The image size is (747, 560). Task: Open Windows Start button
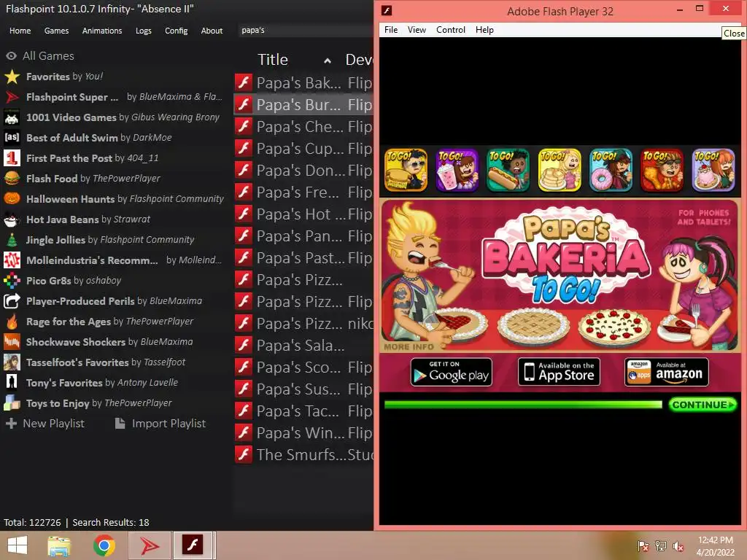pyautogui.click(x=18, y=545)
